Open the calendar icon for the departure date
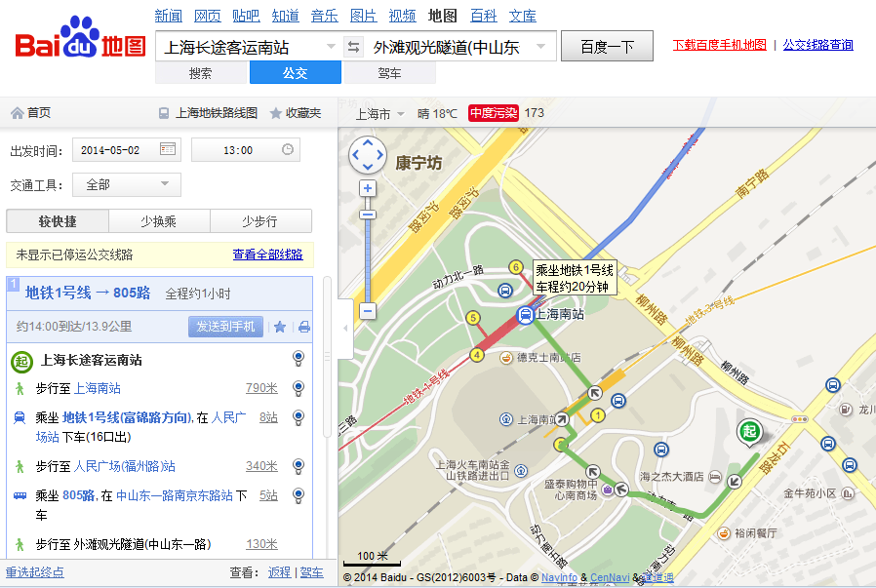 [x=168, y=149]
